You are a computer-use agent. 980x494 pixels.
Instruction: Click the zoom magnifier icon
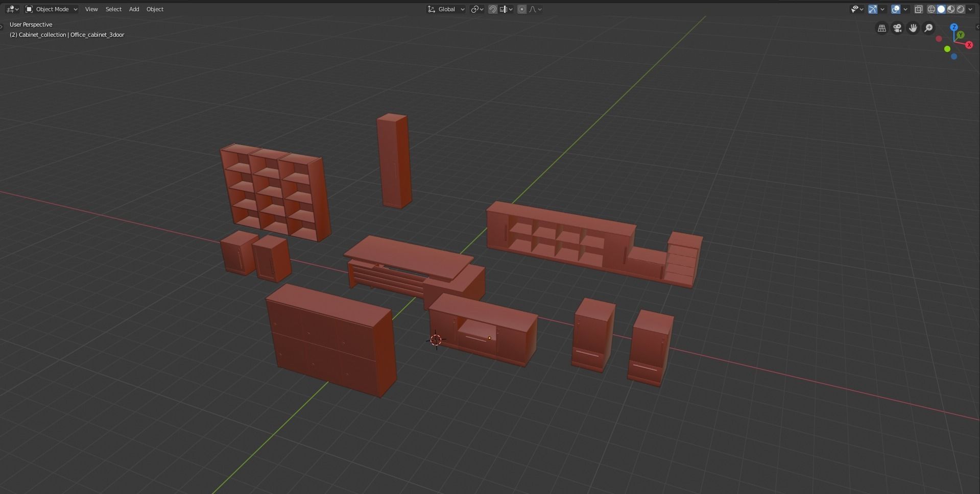point(929,28)
